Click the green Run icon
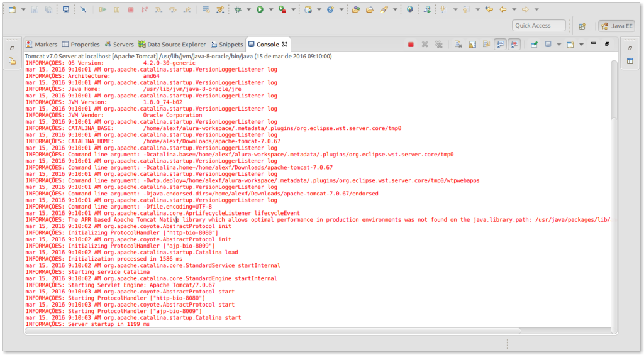 [260, 9]
